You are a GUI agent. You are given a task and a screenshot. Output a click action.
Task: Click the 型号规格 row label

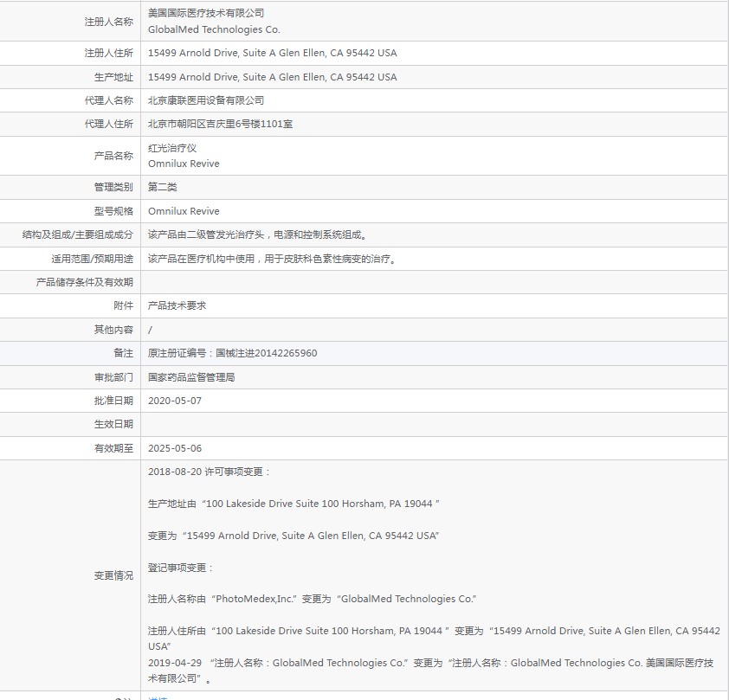pos(113,211)
